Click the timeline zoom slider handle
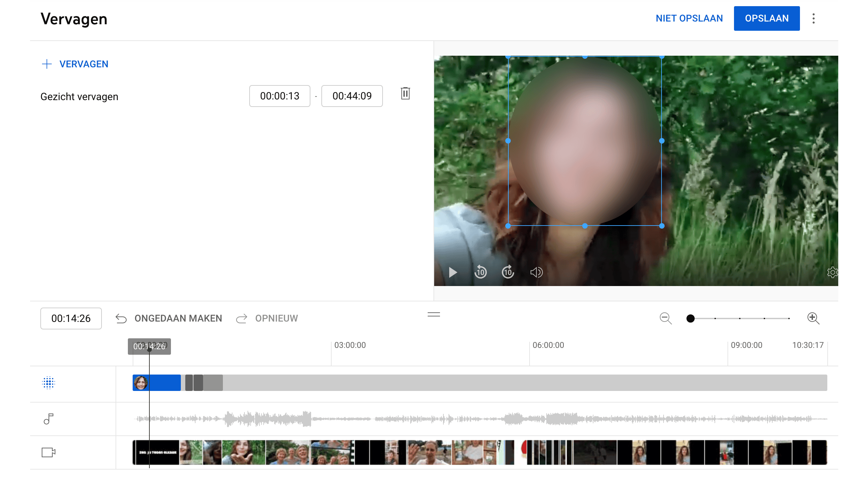The height and width of the screenshot is (488, 868). [690, 318]
